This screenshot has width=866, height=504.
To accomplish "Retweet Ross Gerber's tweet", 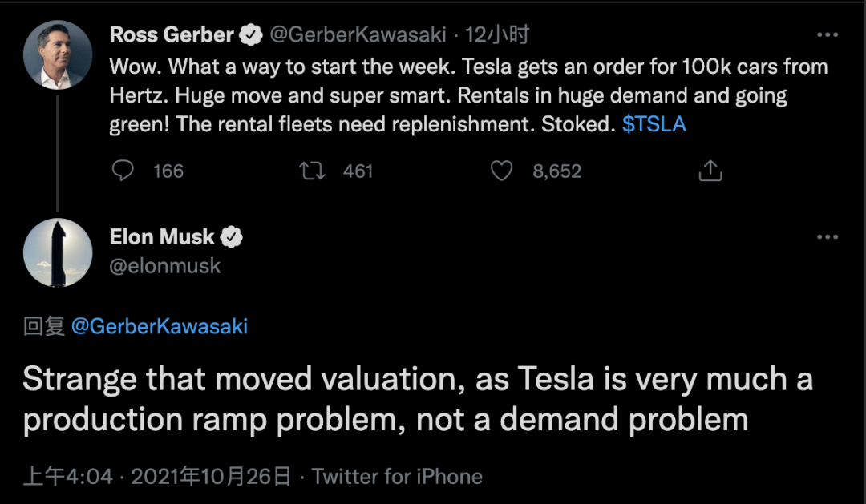I will click(312, 171).
